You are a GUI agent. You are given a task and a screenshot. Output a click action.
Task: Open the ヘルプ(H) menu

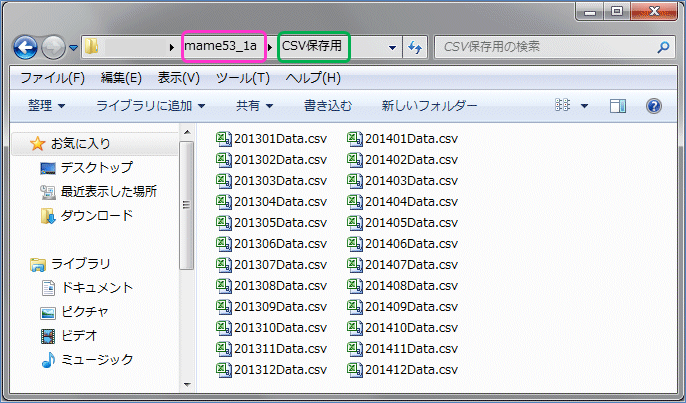313,78
